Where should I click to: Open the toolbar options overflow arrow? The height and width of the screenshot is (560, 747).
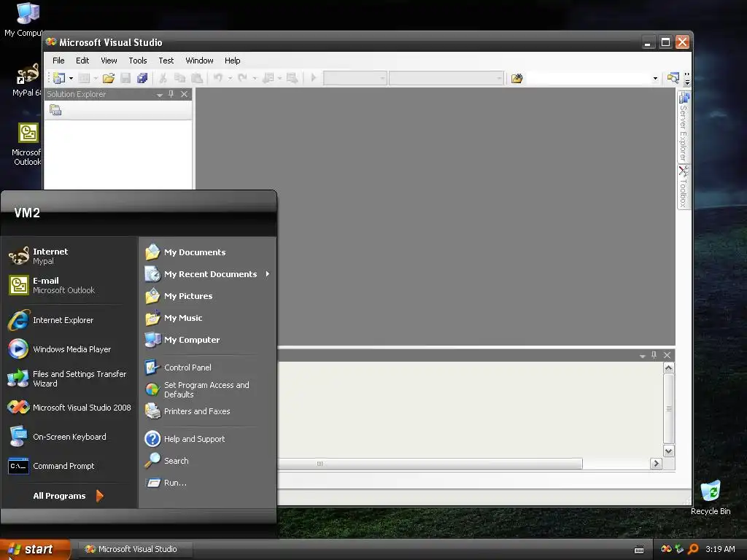(x=687, y=79)
